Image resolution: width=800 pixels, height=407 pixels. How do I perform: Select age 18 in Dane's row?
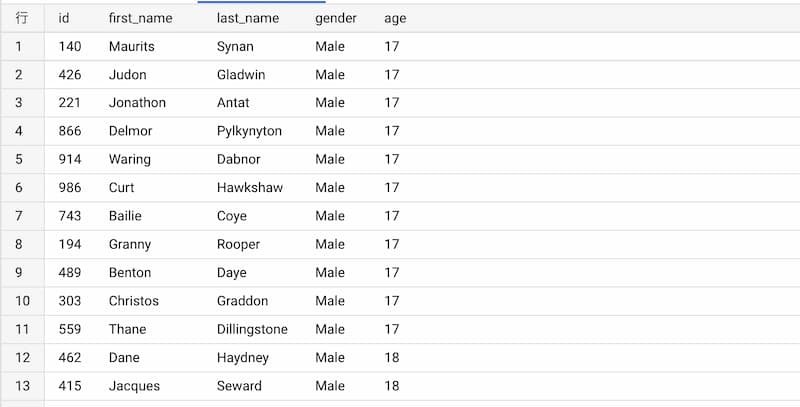391,358
